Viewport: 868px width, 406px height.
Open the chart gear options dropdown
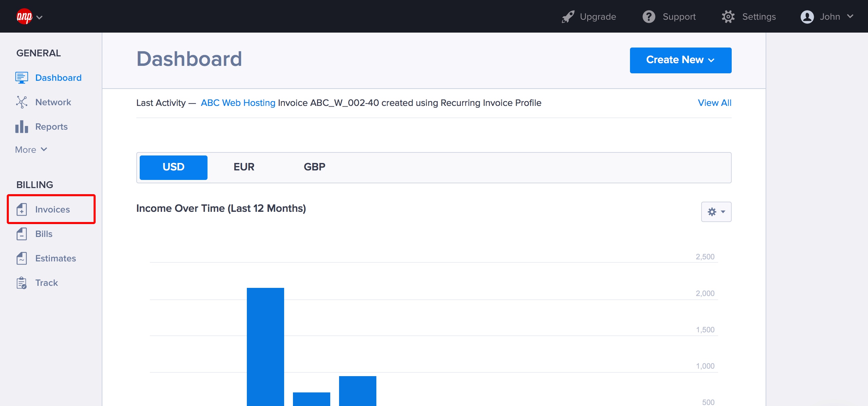tap(716, 212)
